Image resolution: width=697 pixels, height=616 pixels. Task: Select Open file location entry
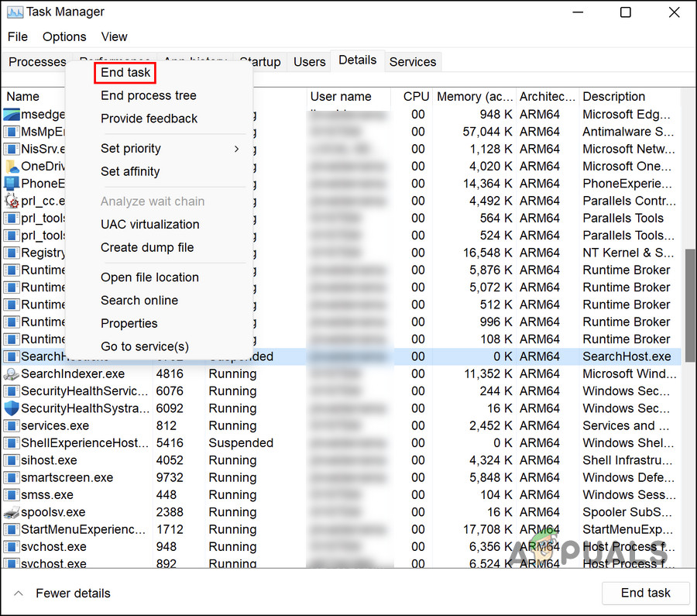coord(149,277)
